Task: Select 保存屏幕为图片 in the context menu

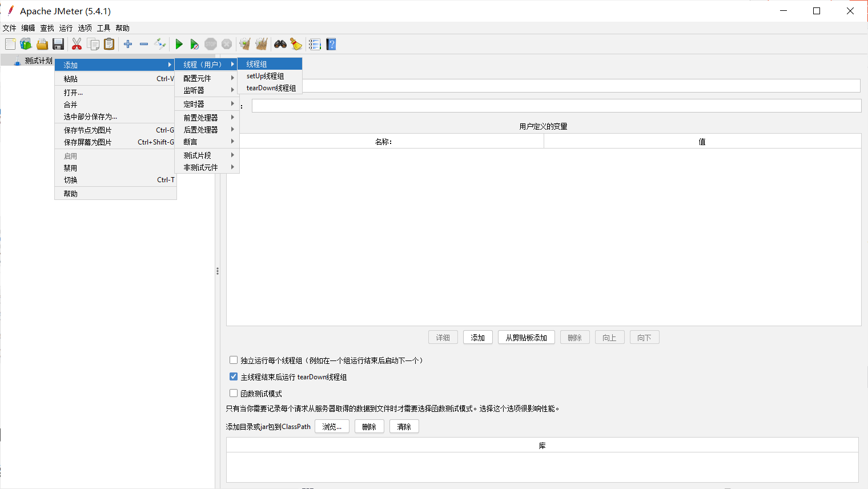Action: click(115, 142)
